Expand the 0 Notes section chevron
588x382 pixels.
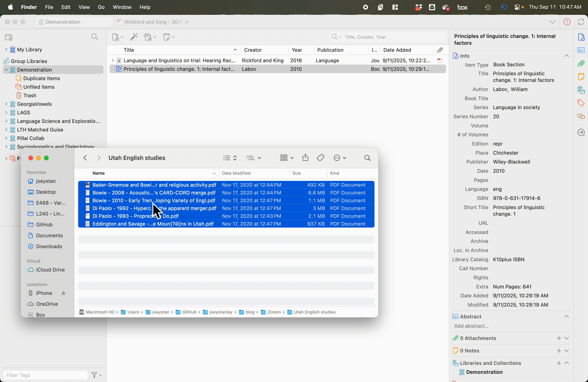pos(567,351)
